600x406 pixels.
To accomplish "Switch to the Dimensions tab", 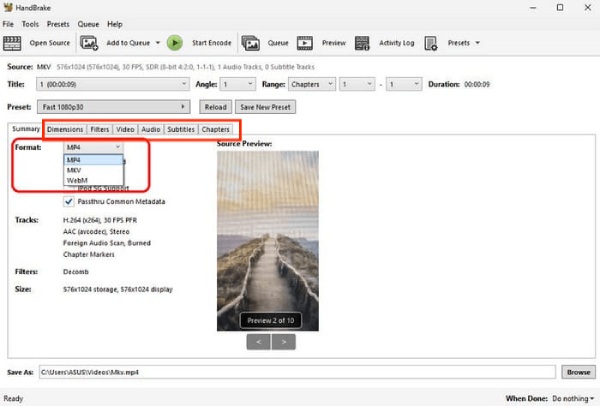I will tap(64, 129).
